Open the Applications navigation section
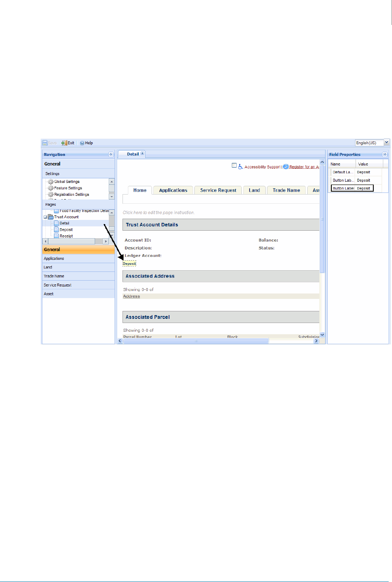The image size is (392, 582). pyautogui.click(x=78, y=259)
